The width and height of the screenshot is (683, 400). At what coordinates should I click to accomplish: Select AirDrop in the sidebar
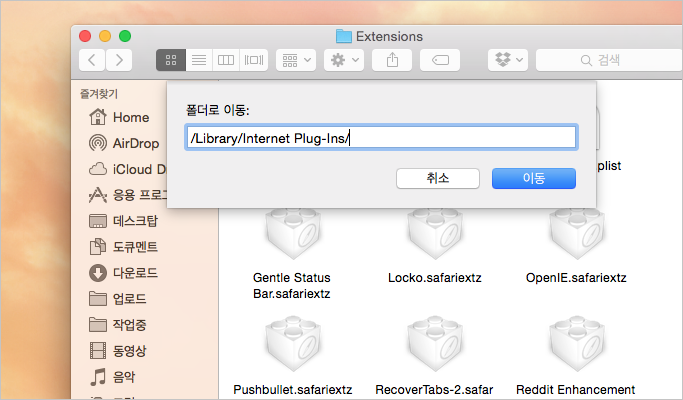[124, 143]
